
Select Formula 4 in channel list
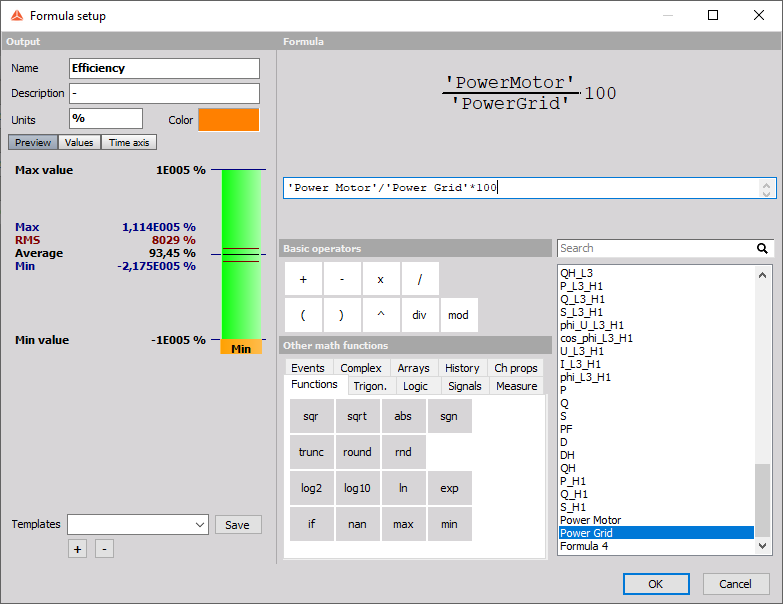coord(656,546)
